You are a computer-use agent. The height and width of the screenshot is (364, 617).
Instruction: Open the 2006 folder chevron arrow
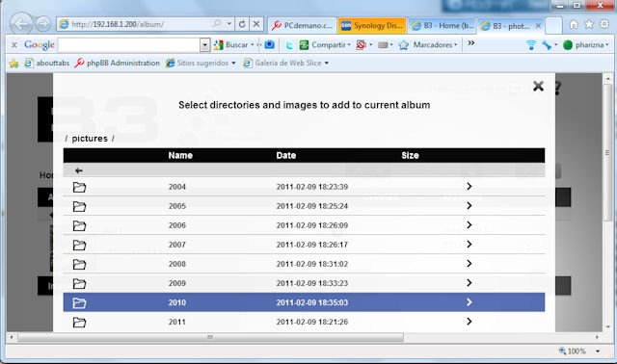tap(469, 224)
